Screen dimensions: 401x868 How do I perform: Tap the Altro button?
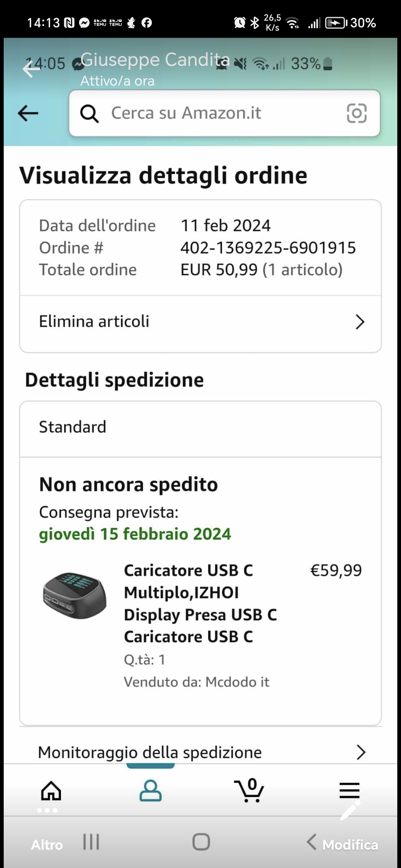47,845
